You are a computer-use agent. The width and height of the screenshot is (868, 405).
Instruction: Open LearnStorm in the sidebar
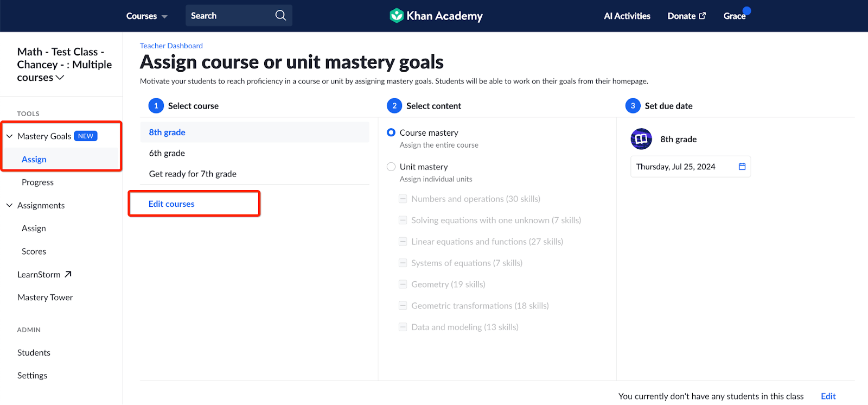point(39,275)
